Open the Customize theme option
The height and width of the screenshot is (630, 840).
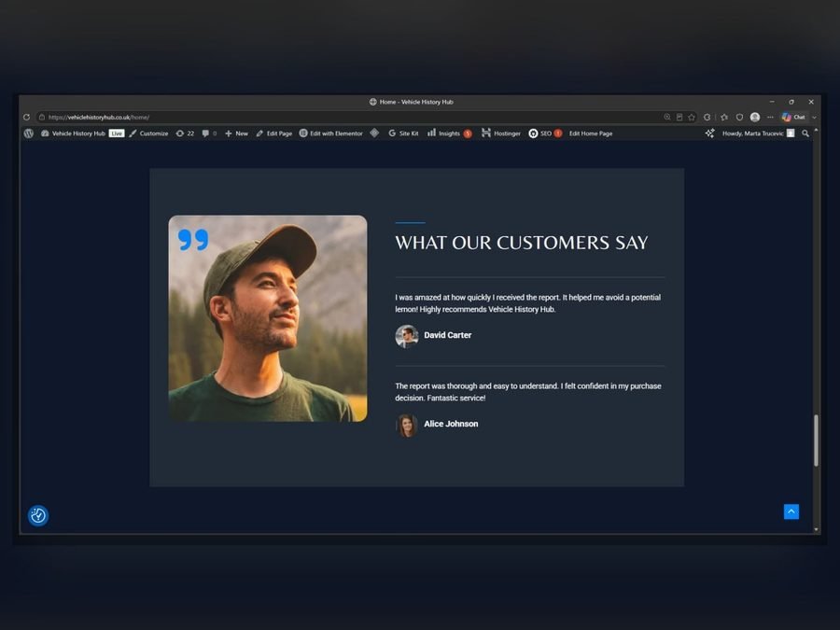(148, 133)
